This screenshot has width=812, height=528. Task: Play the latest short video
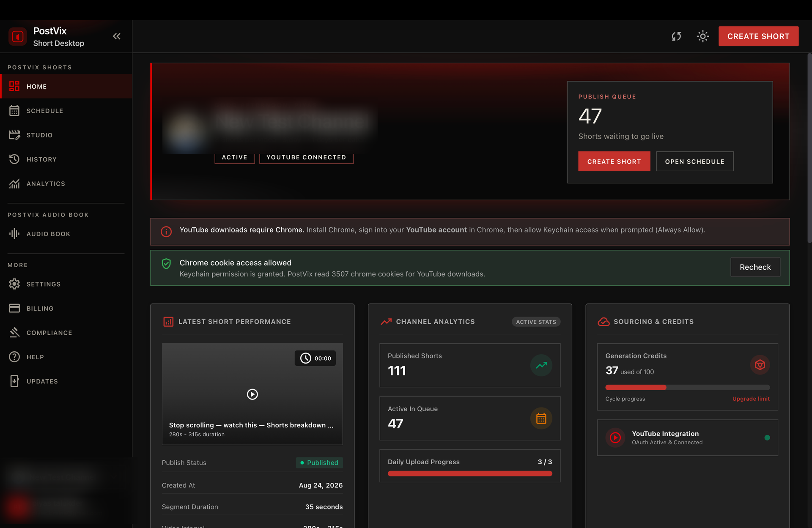[252, 394]
